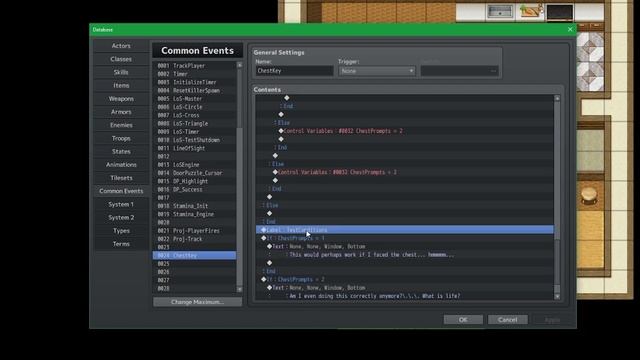Select common event 0016 DP_Success
The image size is (640, 360).
[194, 189]
